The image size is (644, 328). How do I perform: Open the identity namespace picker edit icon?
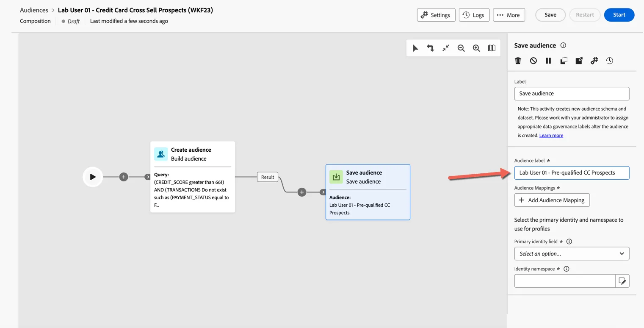point(622,281)
